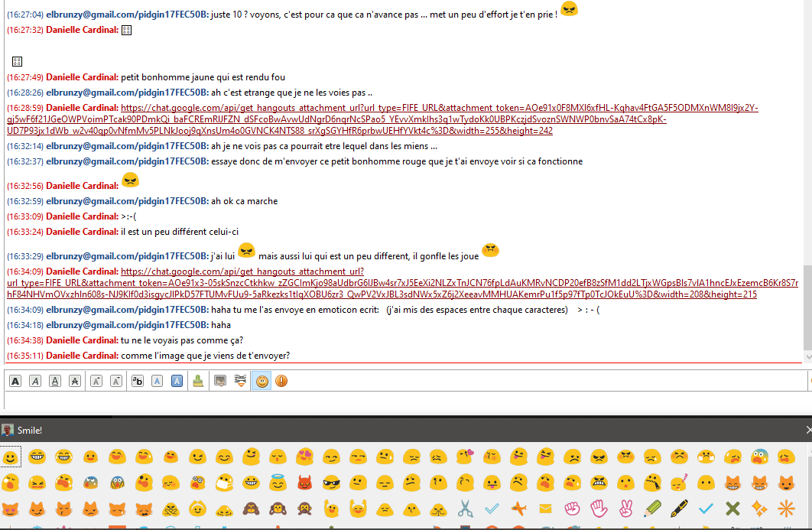
Task: Pick the dizzy spiral-eyes face emoji
Action: [x=198, y=483]
